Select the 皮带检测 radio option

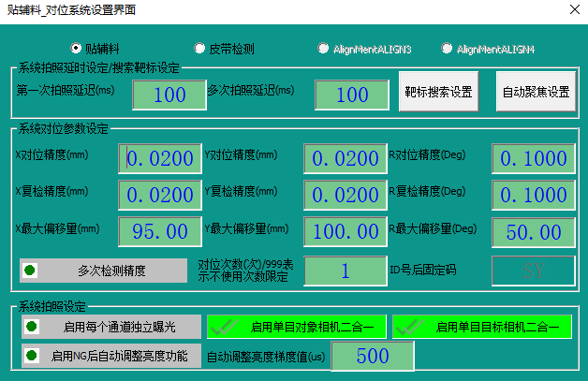click(x=199, y=47)
